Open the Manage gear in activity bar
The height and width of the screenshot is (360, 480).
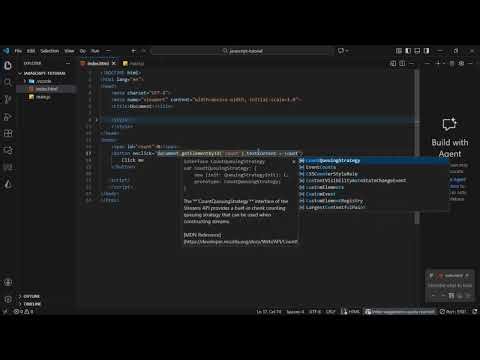(8, 299)
